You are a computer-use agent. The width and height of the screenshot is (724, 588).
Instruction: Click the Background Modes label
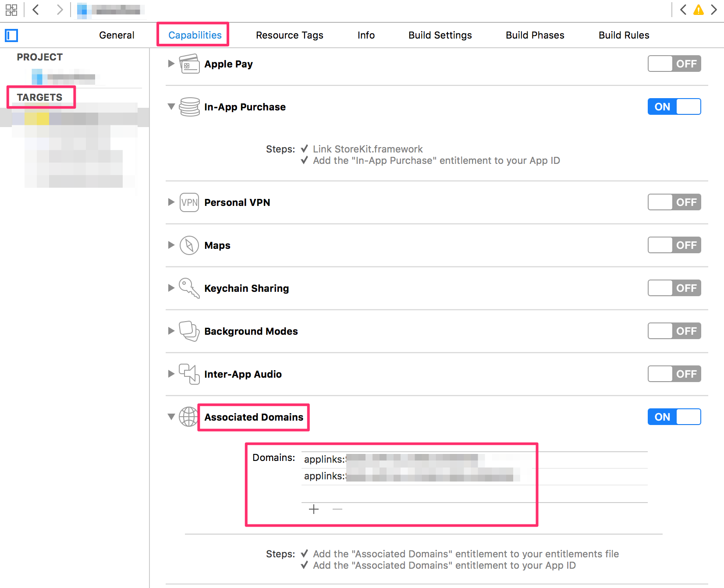pyautogui.click(x=251, y=331)
